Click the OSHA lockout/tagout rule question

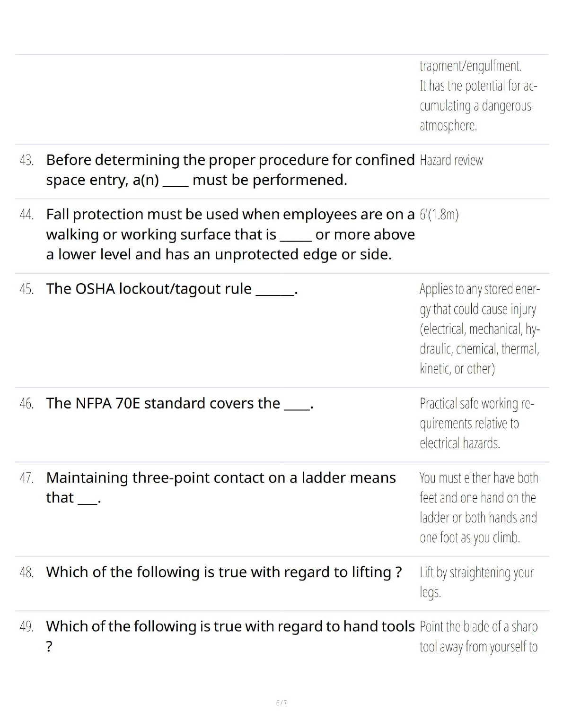pyautogui.click(x=172, y=289)
